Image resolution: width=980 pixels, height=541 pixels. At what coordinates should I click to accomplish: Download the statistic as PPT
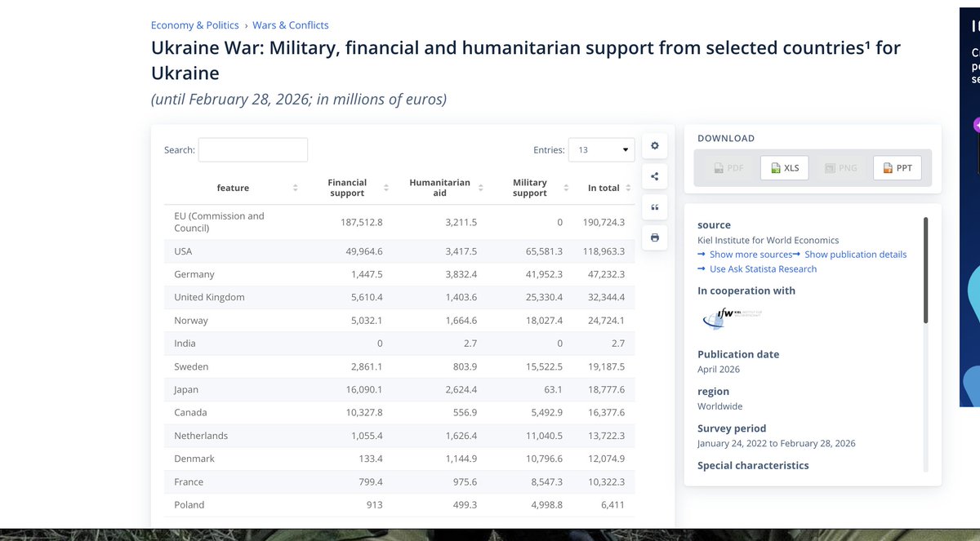point(898,168)
